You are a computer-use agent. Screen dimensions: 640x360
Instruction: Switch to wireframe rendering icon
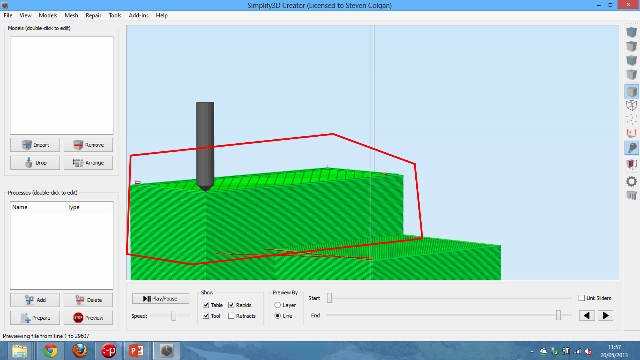pos(631,105)
